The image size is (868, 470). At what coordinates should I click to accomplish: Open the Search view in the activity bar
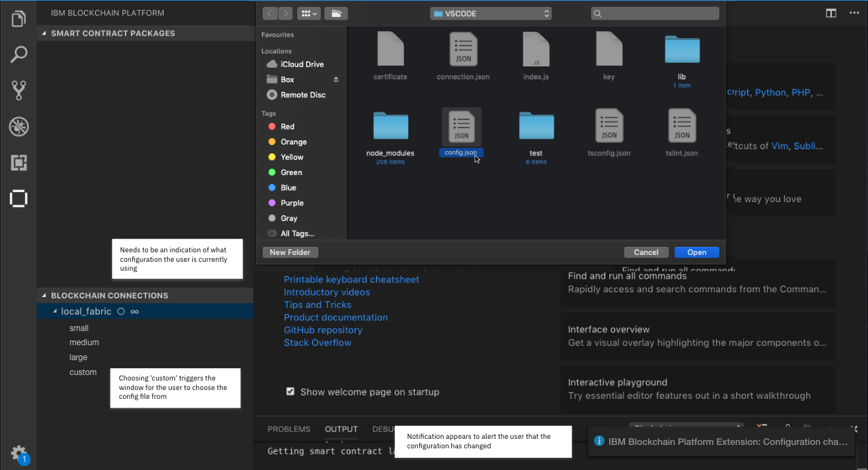pos(18,54)
